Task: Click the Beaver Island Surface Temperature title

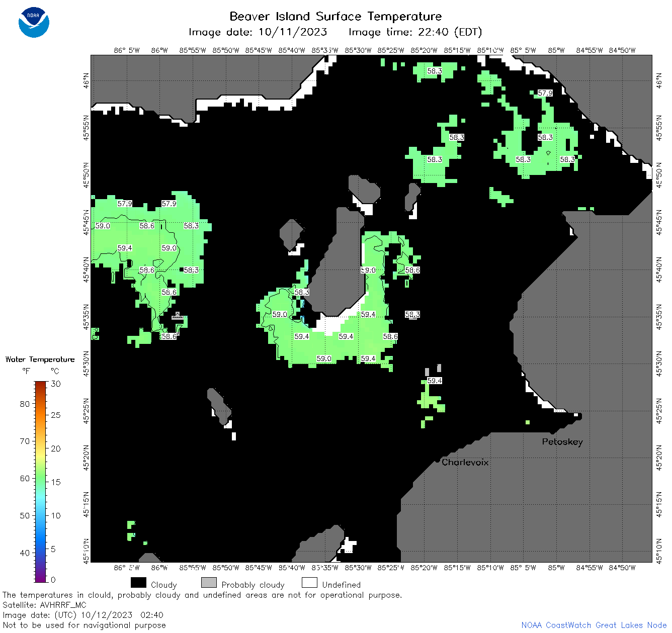Action: (335, 16)
